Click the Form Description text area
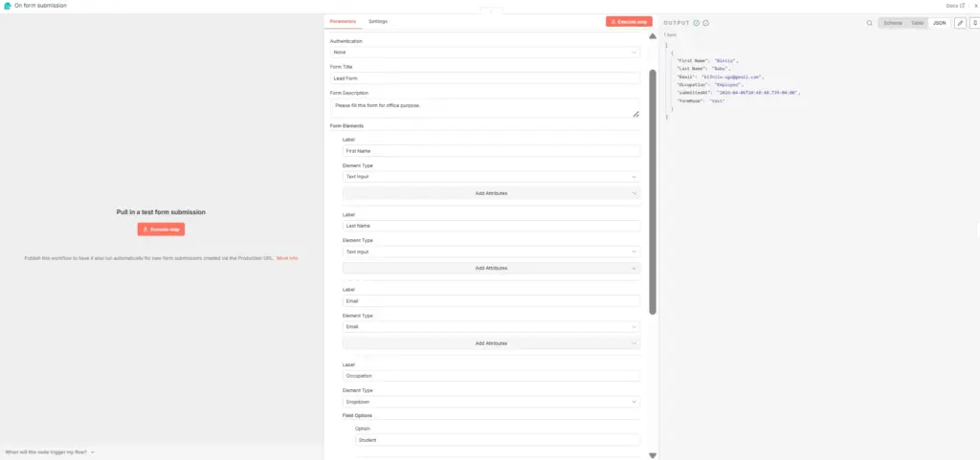Image resolution: width=980 pixels, height=460 pixels. point(484,108)
